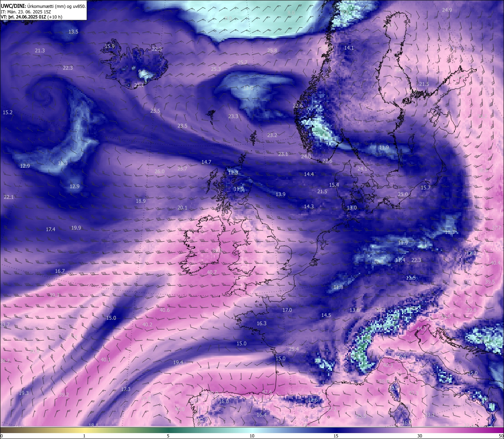This screenshot has height=439, width=504.
Task: Click the 40.6 value southwest of Cornwall
Action: click(165, 310)
